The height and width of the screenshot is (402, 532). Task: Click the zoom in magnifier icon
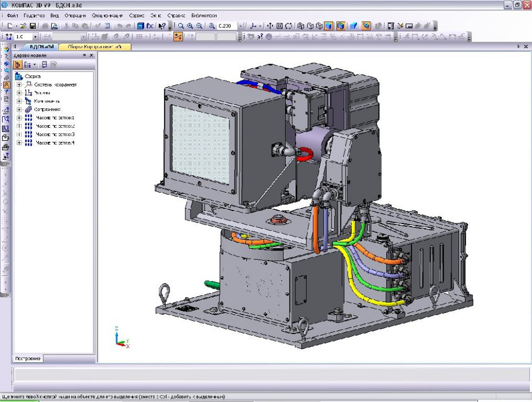(x=190, y=26)
